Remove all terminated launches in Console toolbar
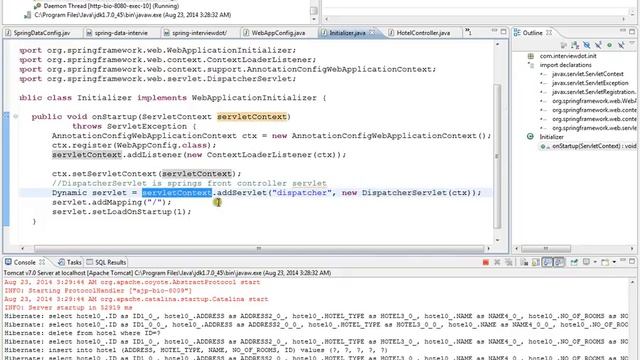Image resolution: width=640 pixels, height=360 pixels. coord(509,262)
